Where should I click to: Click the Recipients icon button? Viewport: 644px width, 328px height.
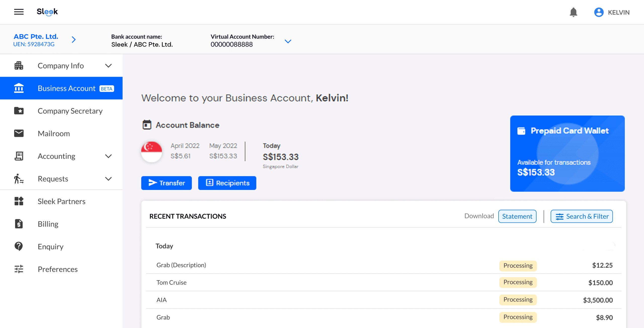(227, 183)
